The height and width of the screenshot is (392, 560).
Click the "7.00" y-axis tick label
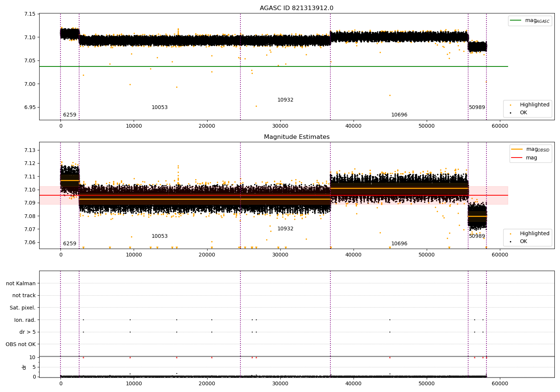pos(29,84)
